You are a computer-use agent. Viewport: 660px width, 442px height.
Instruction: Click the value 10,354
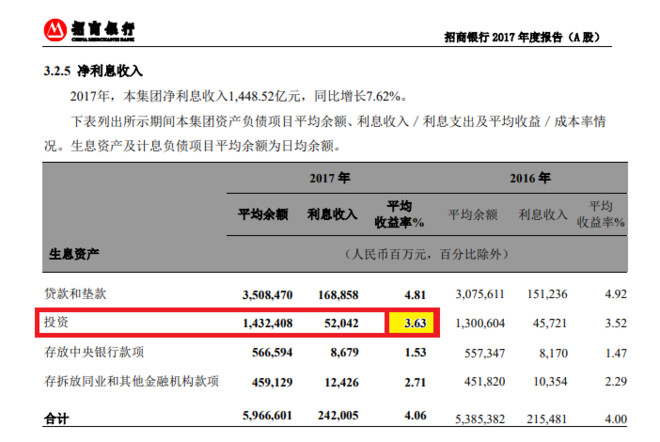pos(550,381)
